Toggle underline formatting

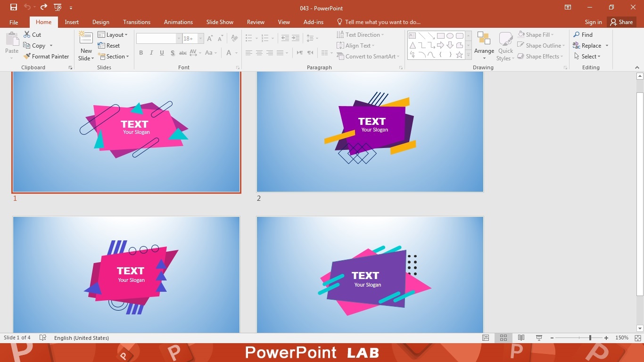click(162, 53)
